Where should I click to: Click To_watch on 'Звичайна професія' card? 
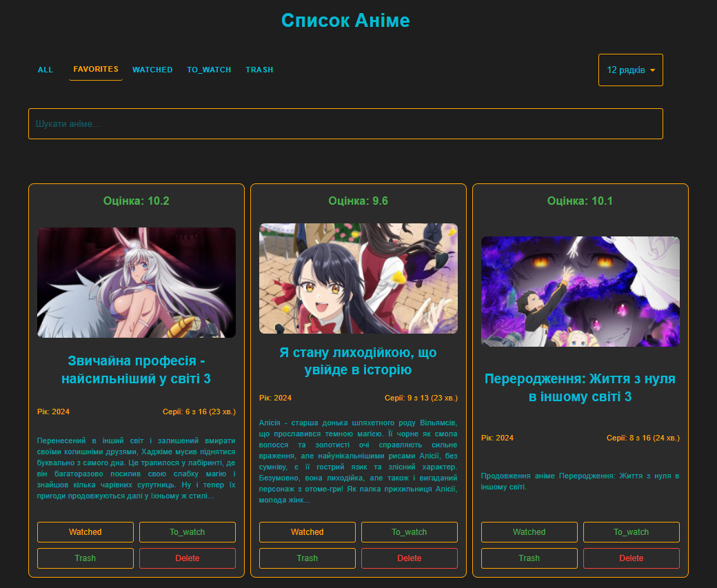click(188, 531)
